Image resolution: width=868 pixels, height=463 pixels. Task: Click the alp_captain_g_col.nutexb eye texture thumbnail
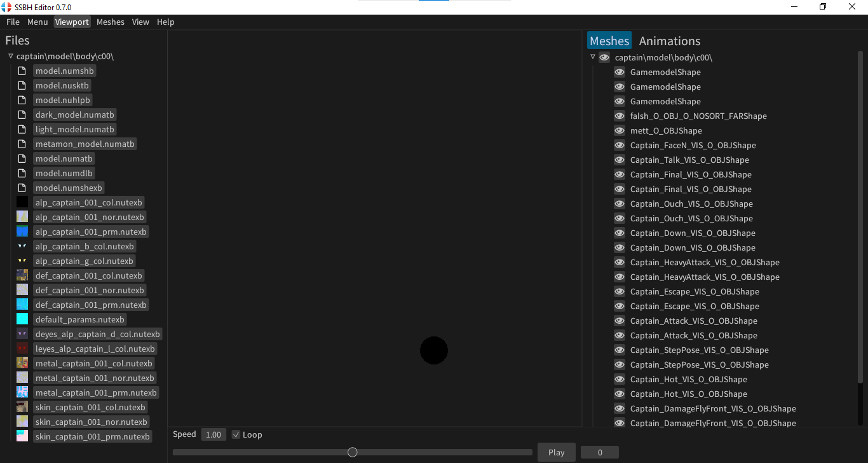(22, 261)
